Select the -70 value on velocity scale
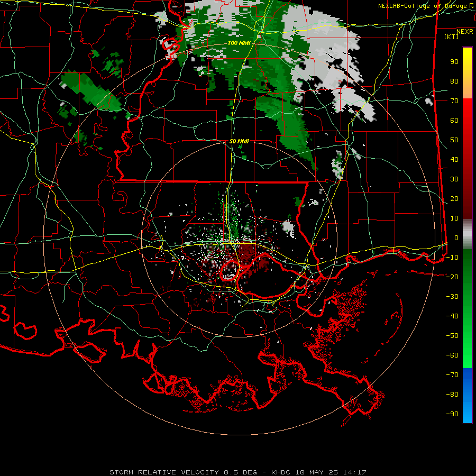 pos(452,374)
